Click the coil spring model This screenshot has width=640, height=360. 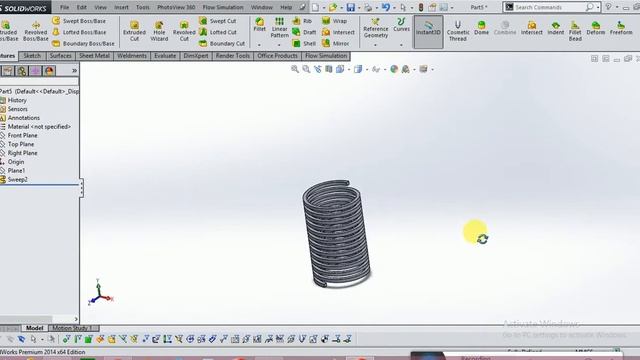point(336,234)
